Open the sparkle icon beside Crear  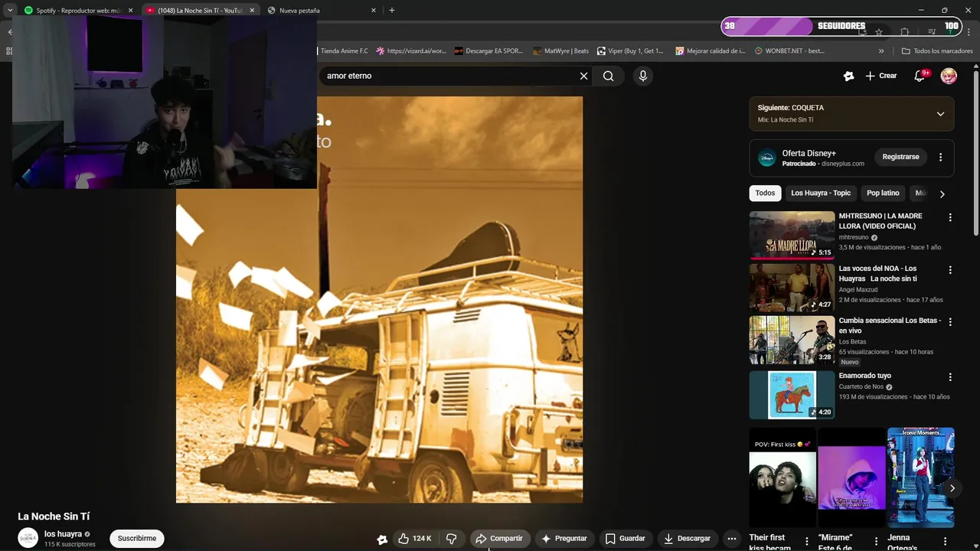point(848,76)
